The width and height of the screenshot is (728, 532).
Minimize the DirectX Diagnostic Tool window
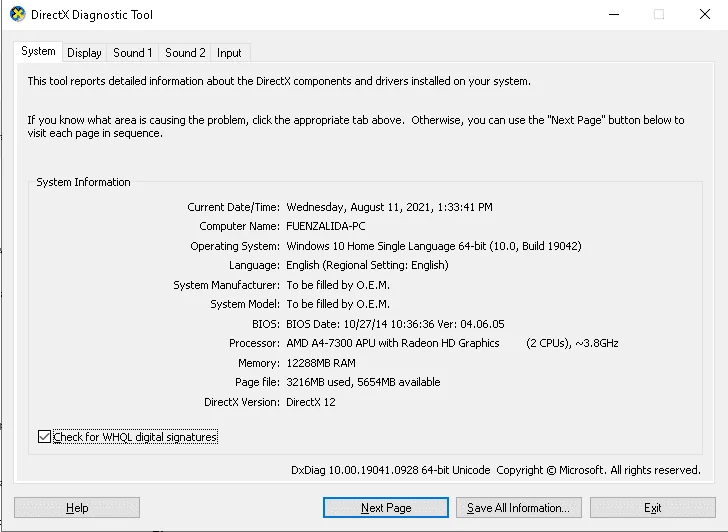point(614,14)
